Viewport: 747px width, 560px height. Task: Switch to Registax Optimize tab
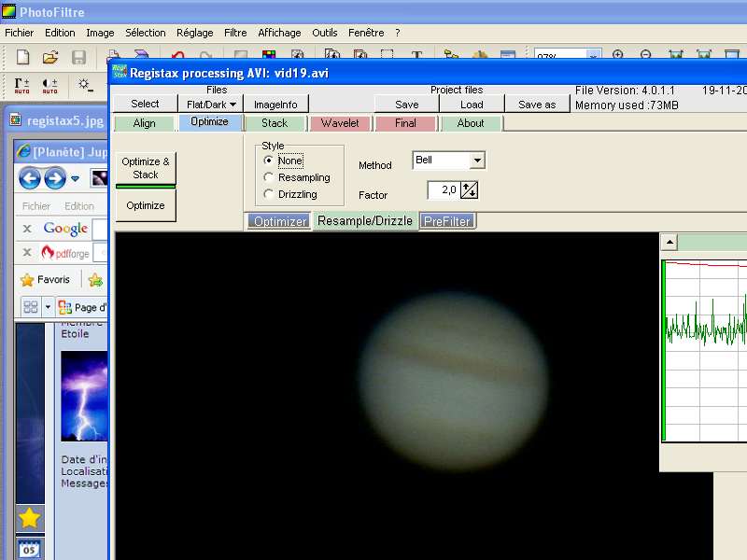tap(209, 122)
